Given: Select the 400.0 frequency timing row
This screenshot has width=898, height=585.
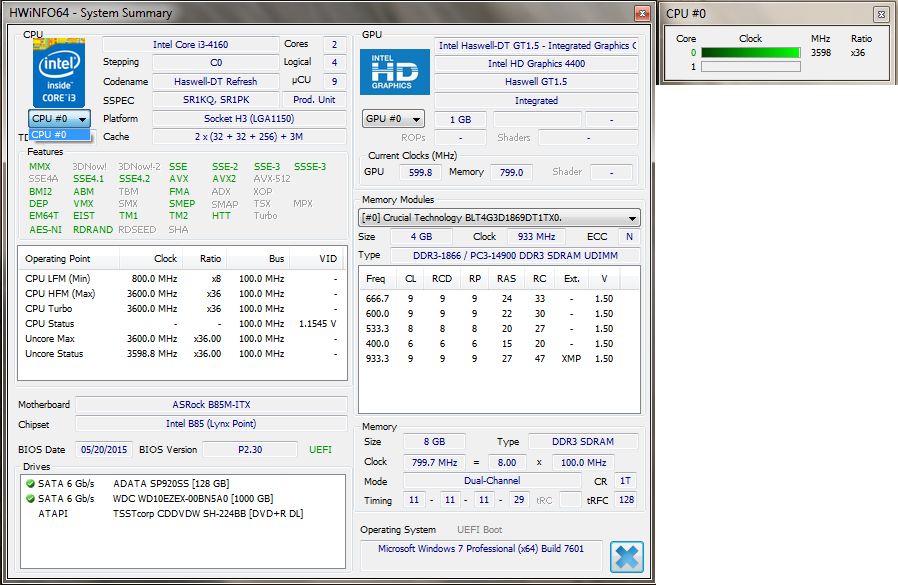Looking at the screenshot, I should [x=498, y=343].
